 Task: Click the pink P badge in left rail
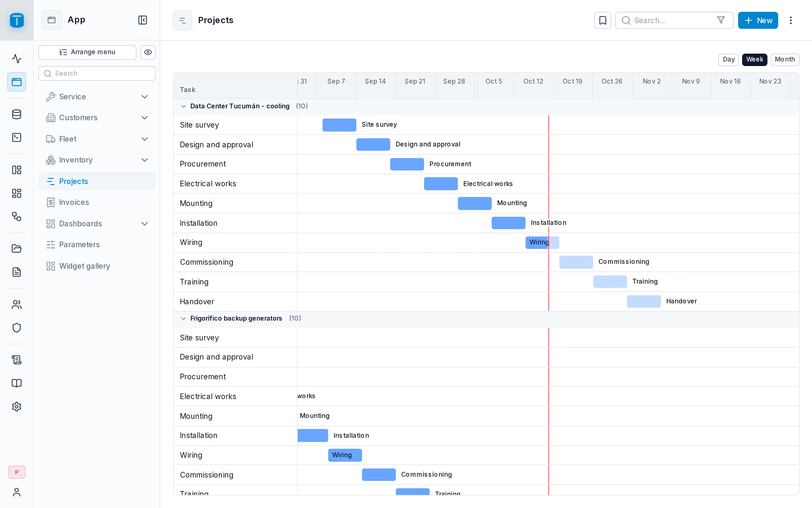point(17,472)
